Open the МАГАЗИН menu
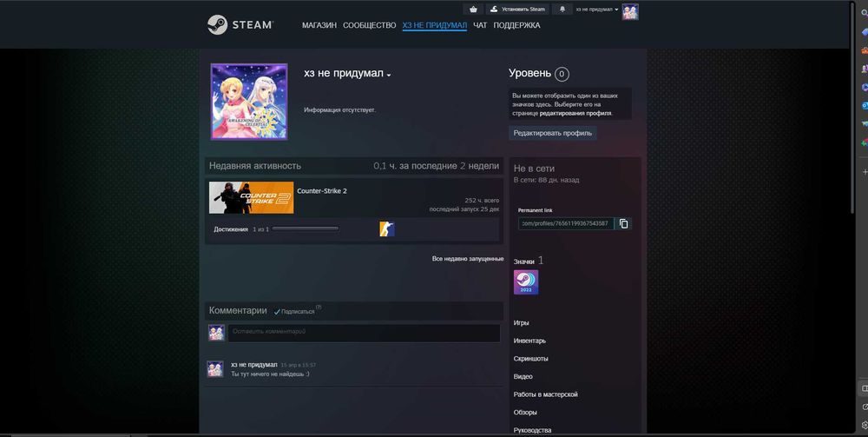The image size is (868, 437). 319,25
